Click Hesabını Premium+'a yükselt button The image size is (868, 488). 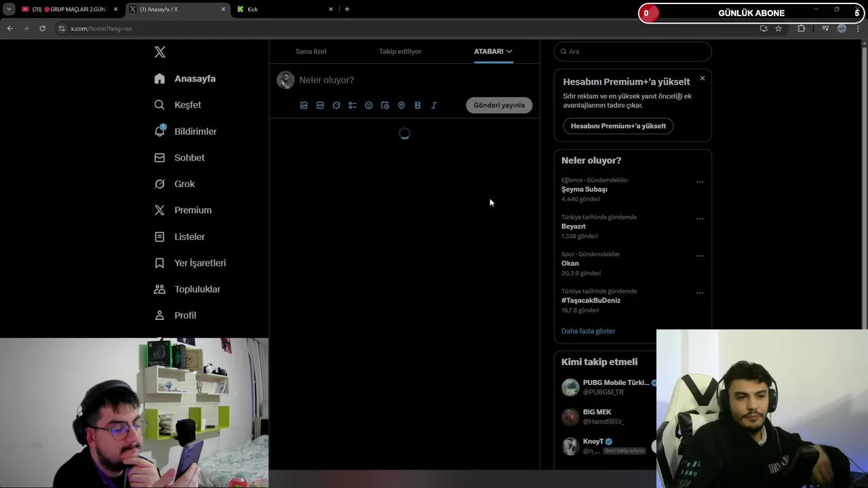(618, 126)
